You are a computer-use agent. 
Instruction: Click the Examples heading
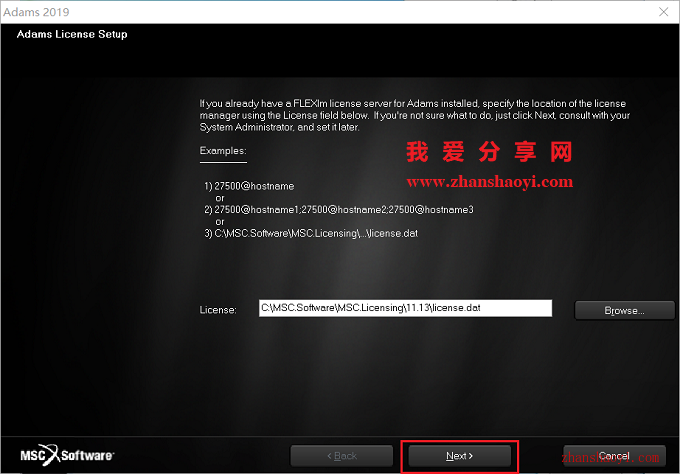(x=223, y=151)
